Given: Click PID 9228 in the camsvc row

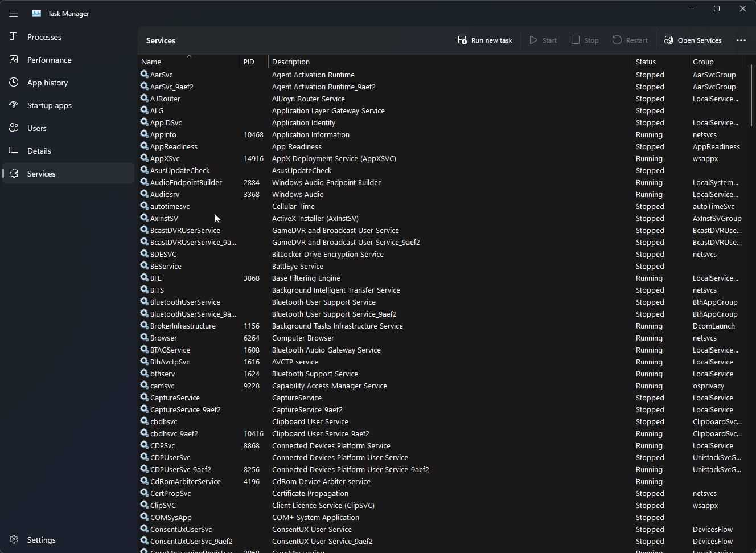Looking at the screenshot, I should click(x=252, y=386).
